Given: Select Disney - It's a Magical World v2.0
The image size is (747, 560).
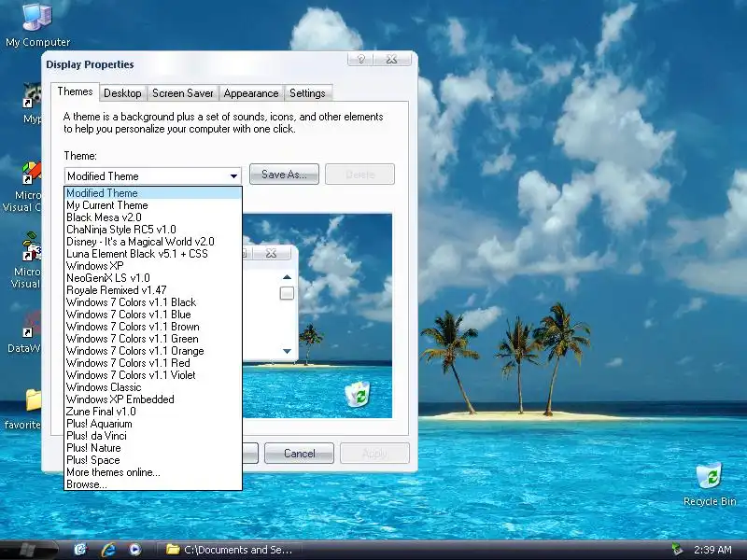Looking at the screenshot, I should tap(153, 242).
